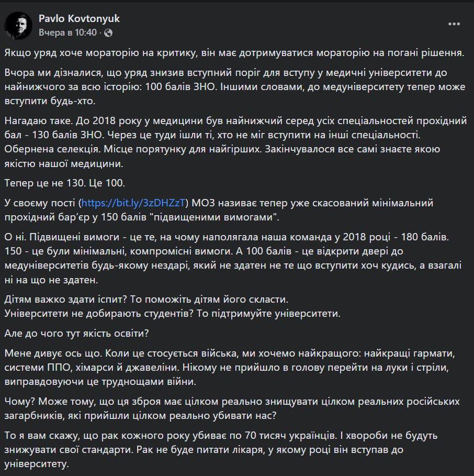The image size is (474, 476).
Task: Click the public audience globe icon
Action: click(x=108, y=32)
